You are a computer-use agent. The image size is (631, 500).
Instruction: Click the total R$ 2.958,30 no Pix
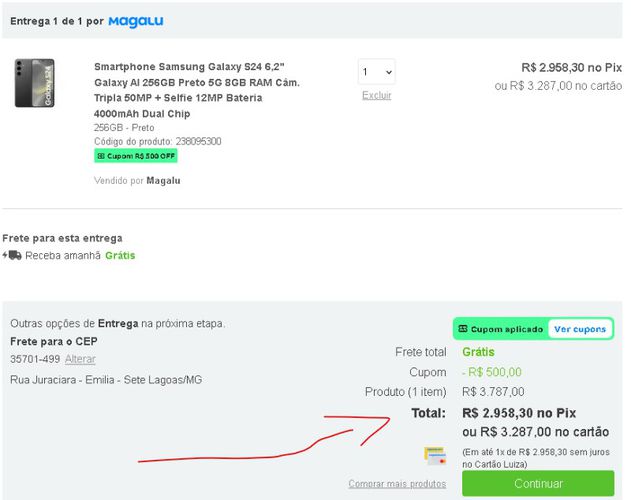519,413
